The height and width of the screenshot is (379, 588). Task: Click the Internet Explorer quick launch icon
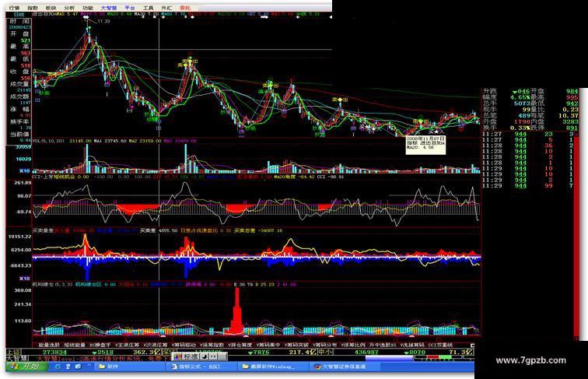point(58,367)
